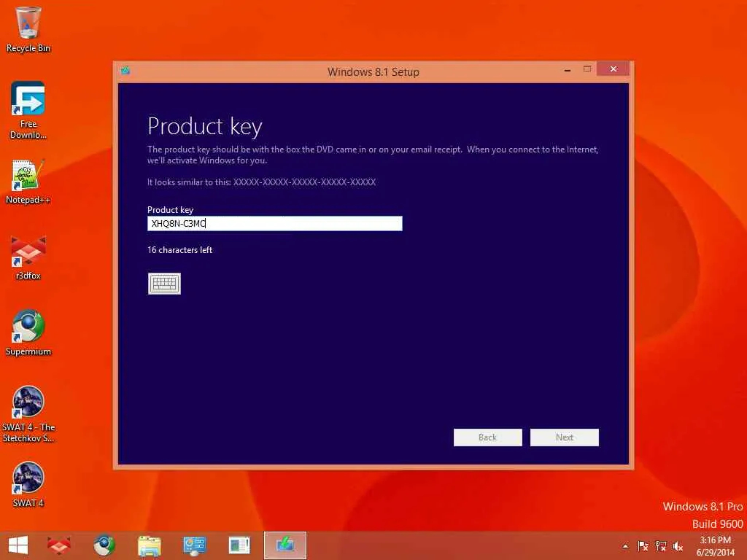Minimize the Windows 8.1 Setup window
The width and height of the screenshot is (747, 560).
(x=568, y=70)
